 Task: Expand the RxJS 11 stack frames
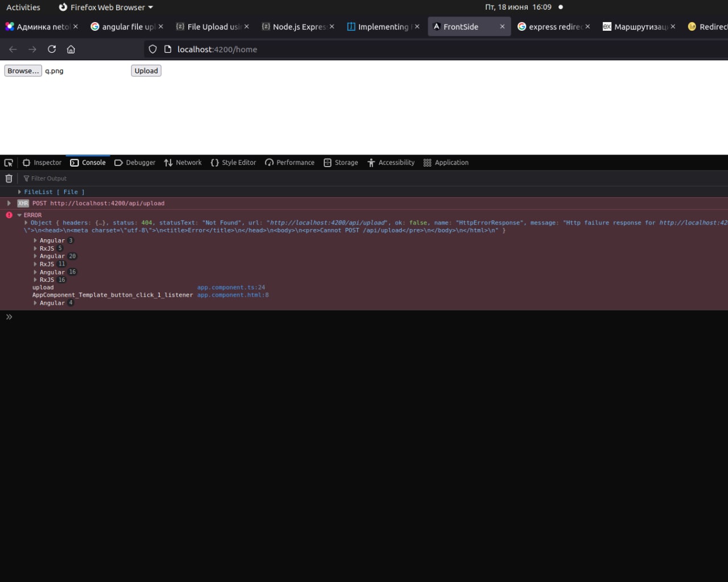pyautogui.click(x=35, y=264)
